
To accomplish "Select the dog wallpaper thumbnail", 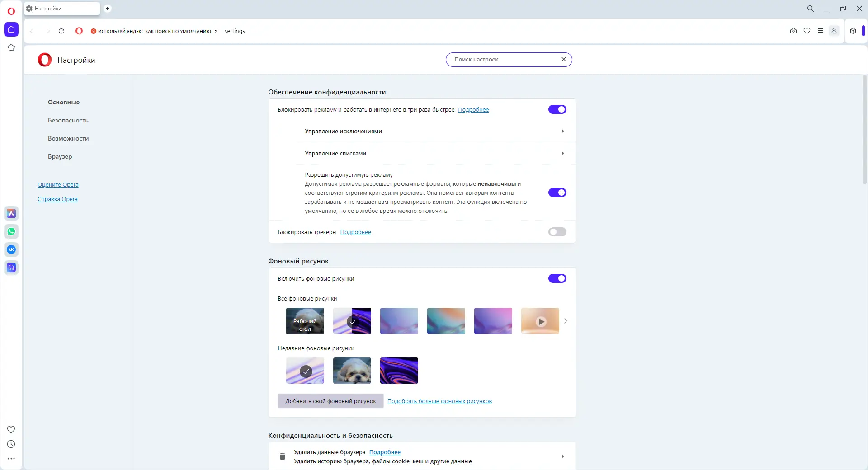I will pos(352,371).
